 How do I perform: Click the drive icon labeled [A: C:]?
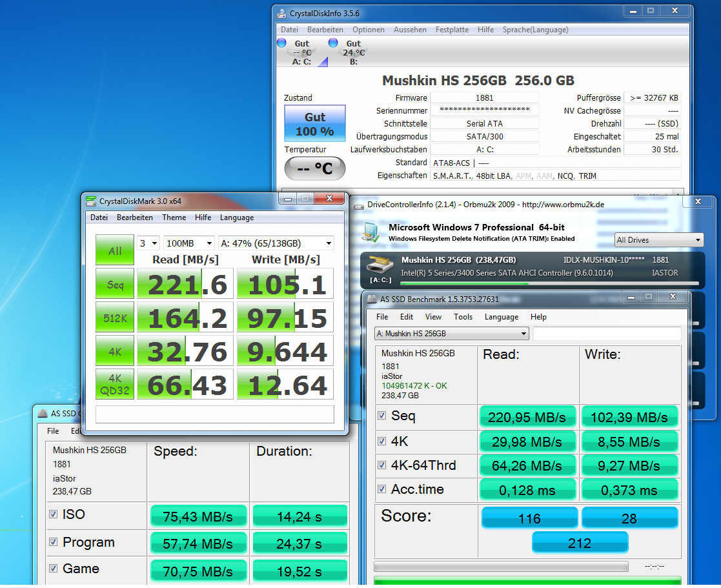click(380, 265)
